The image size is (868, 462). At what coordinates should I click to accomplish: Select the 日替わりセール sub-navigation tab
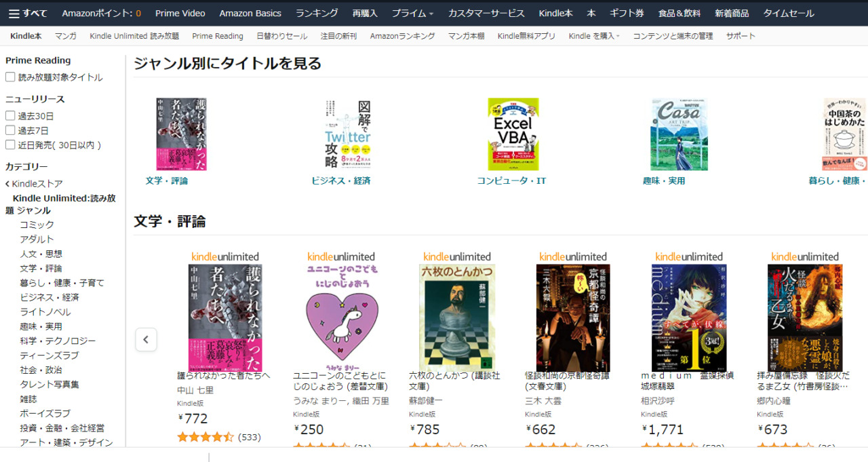click(282, 36)
